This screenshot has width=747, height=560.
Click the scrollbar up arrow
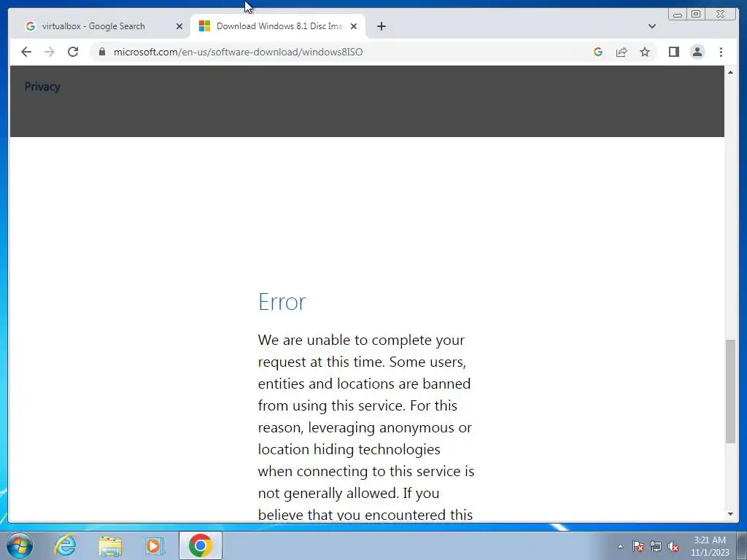(x=730, y=72)
